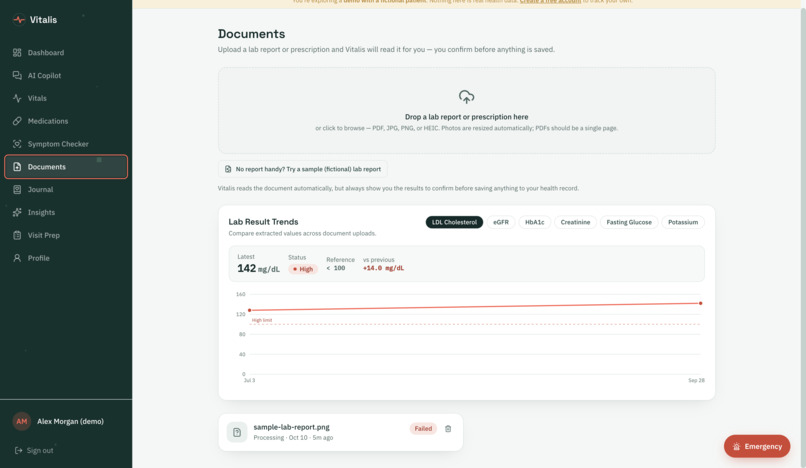
Task: Select the LDL Cholesterol trend chip
Action: [x=454, y=222]
